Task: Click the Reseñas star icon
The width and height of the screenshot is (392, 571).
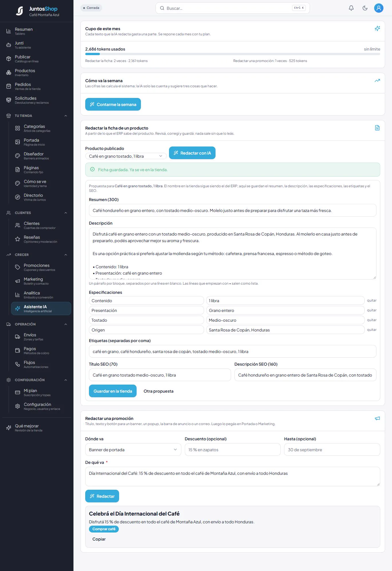Action: (x=18, y=239)
